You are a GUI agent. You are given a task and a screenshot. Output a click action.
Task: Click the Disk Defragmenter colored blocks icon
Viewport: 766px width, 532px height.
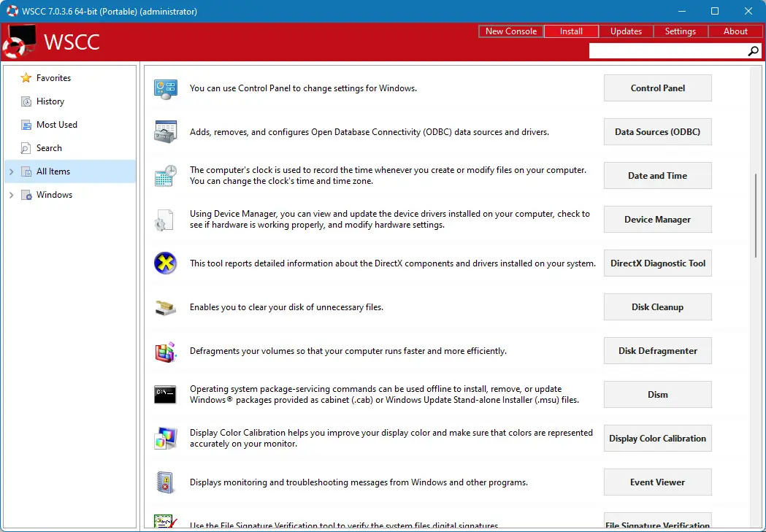(x=165, y=352)
